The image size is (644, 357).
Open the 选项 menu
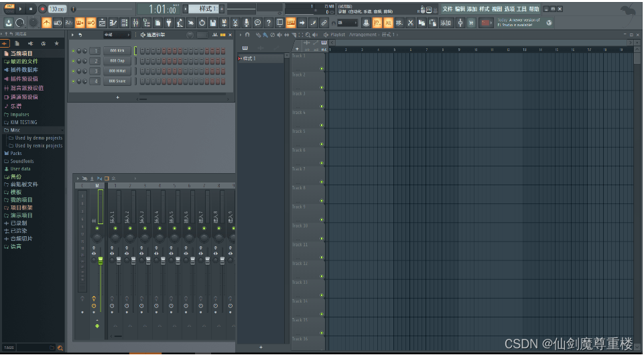click(509, 9)
